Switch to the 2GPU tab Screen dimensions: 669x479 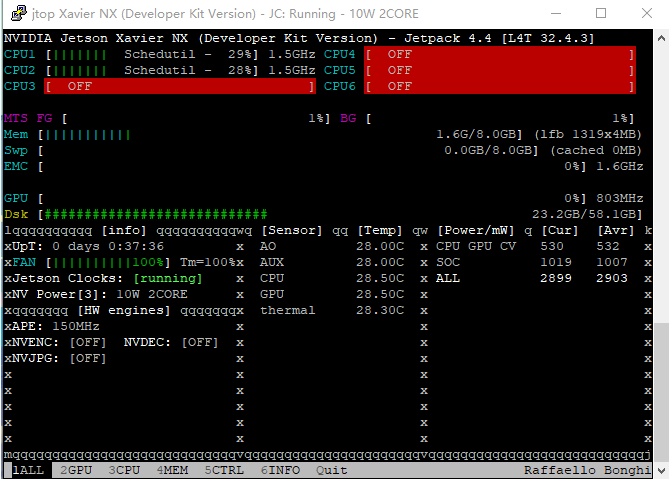[x=76, y=470]
